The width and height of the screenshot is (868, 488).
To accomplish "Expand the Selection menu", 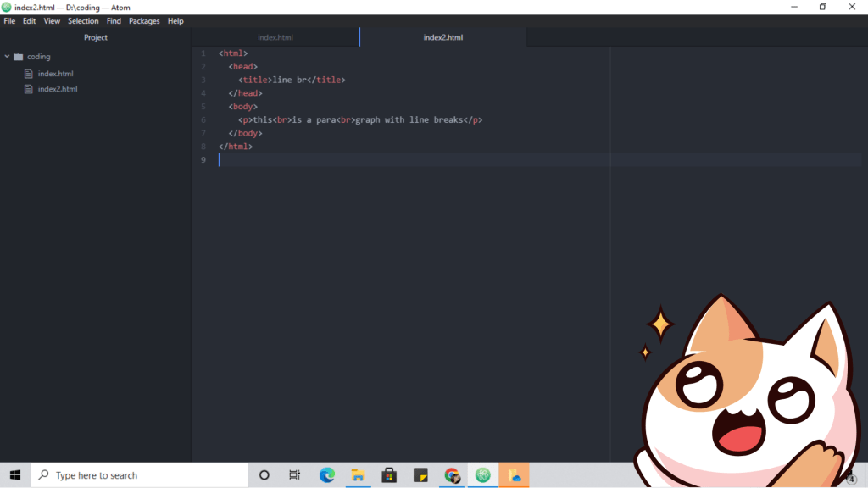I will pyautogui.click(x=83, y=21).
